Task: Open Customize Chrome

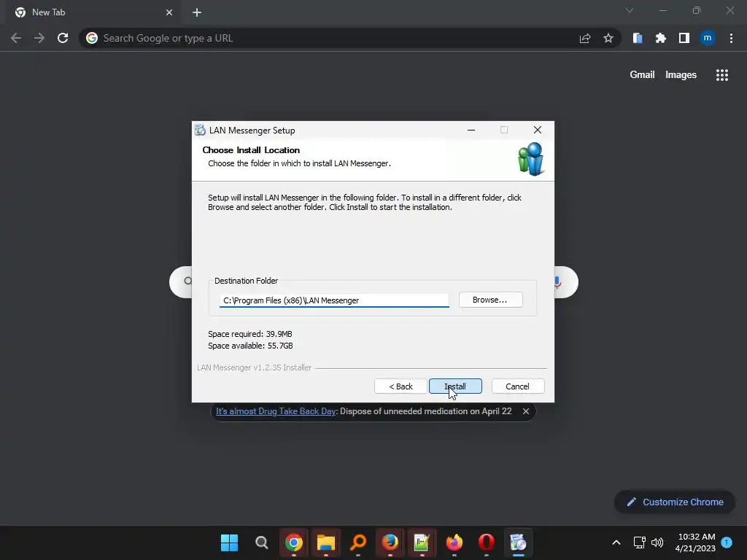Action: [x=675, y=502]
